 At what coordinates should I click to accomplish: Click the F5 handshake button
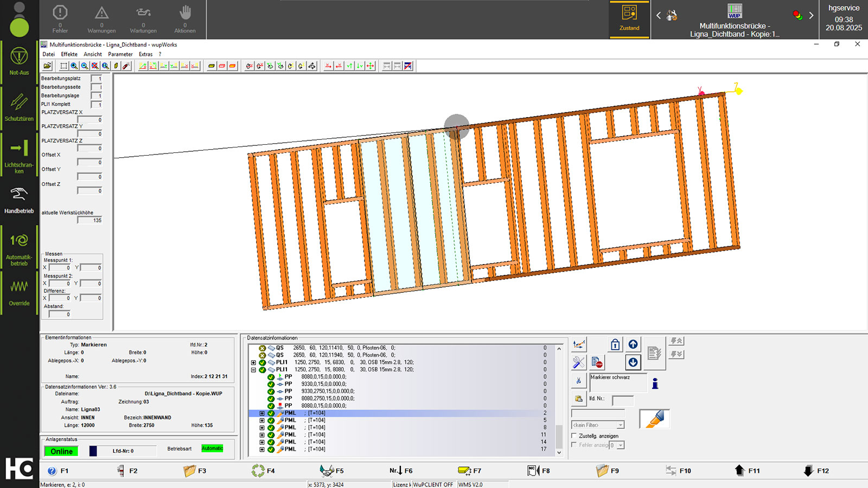click(x=332, y=471)
